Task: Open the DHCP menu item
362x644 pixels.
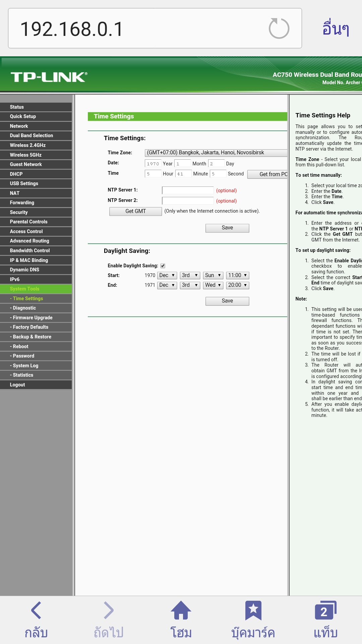Action: [36, 174]
